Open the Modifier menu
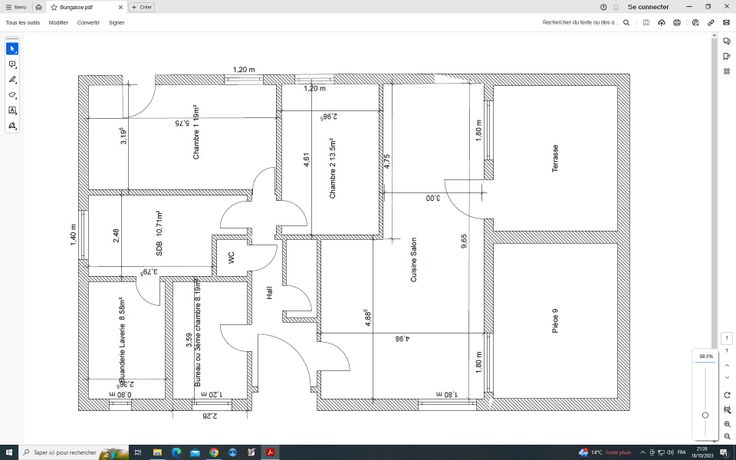736x460 pixels. (58, 22)
